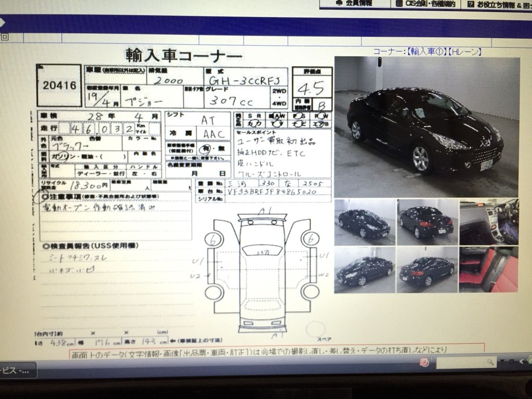
Task: Click the クルーズコントロール sales point line
Action: point(269,174)
